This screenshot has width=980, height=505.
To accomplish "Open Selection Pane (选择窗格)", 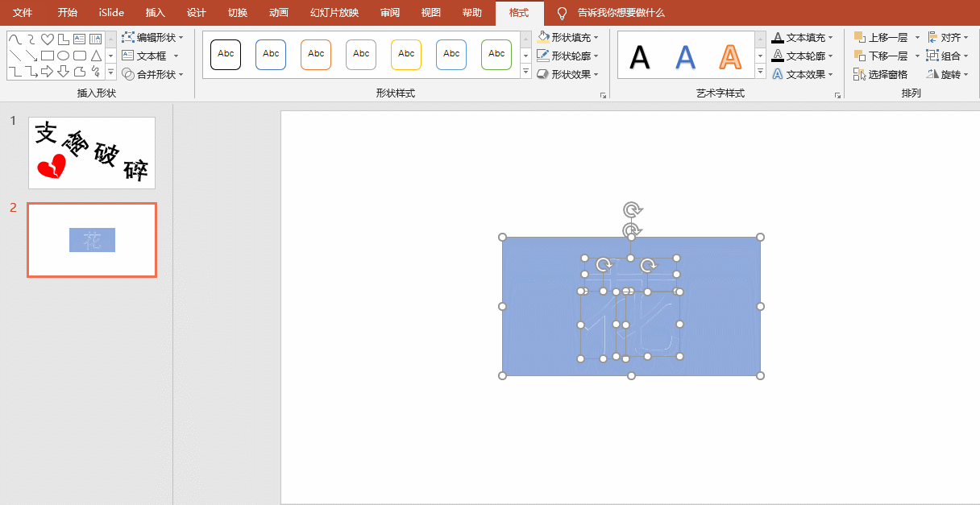I will tap(880, 74).
